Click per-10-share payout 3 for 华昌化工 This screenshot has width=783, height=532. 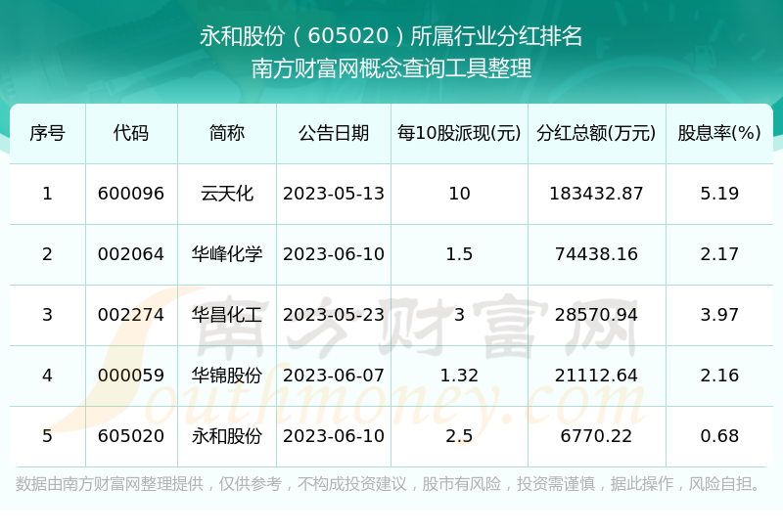coord(459,315)
